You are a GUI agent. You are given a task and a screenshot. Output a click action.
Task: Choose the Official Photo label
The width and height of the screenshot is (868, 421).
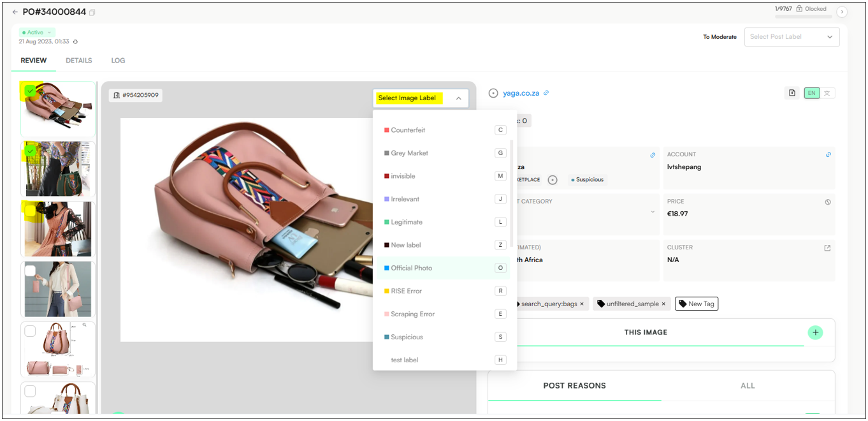click(x=444, y=268)
